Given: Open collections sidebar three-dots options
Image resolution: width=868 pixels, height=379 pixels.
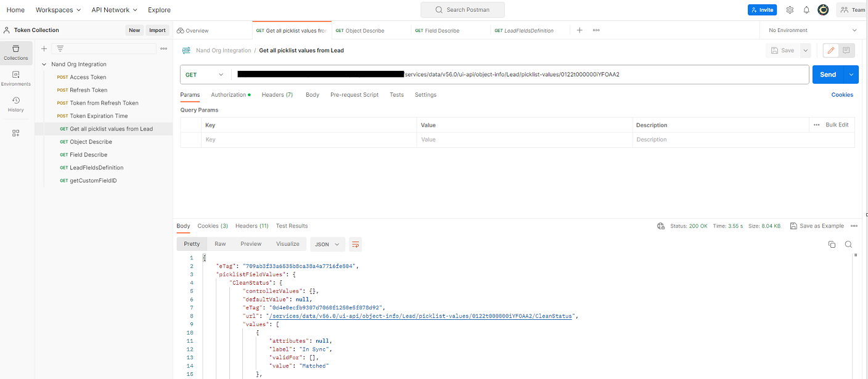Looking at the screenshot, I should coord(163,49).
